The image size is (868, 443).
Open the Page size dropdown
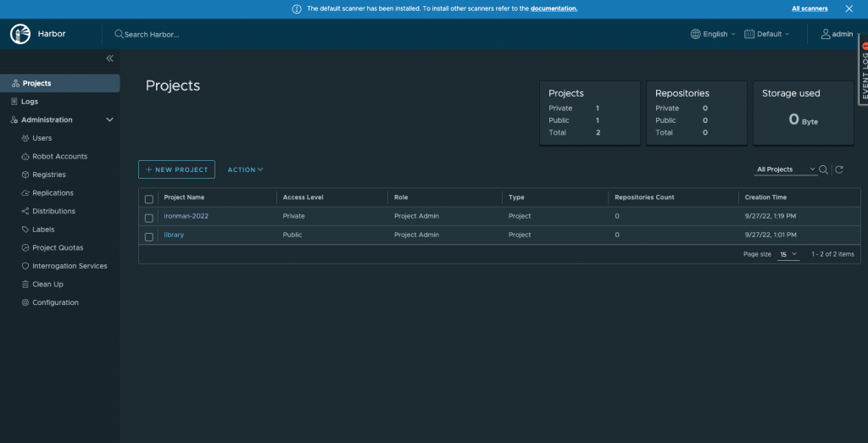click(788, 254)
